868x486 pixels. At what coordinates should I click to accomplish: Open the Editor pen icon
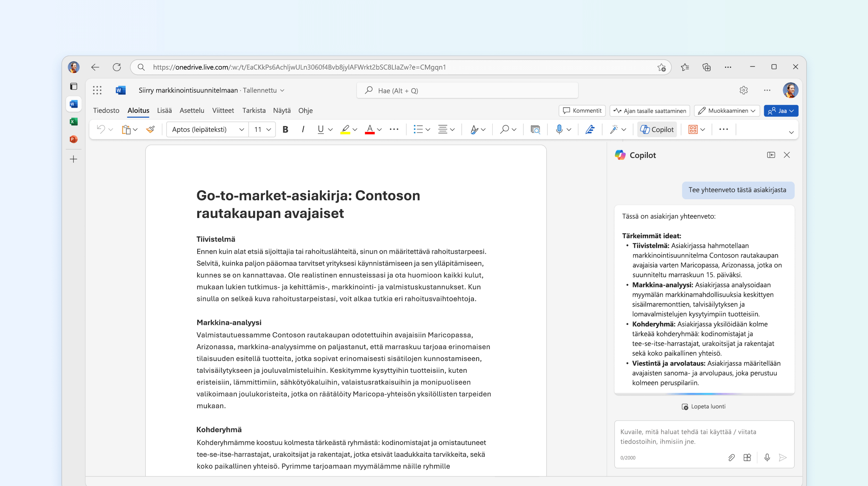click(590, 129)
